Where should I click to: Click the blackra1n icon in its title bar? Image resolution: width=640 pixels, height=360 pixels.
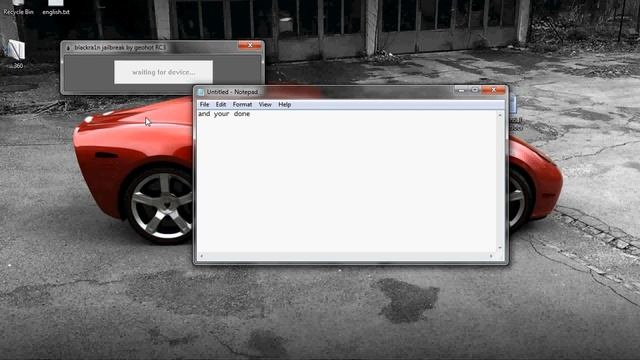(68, 48)
